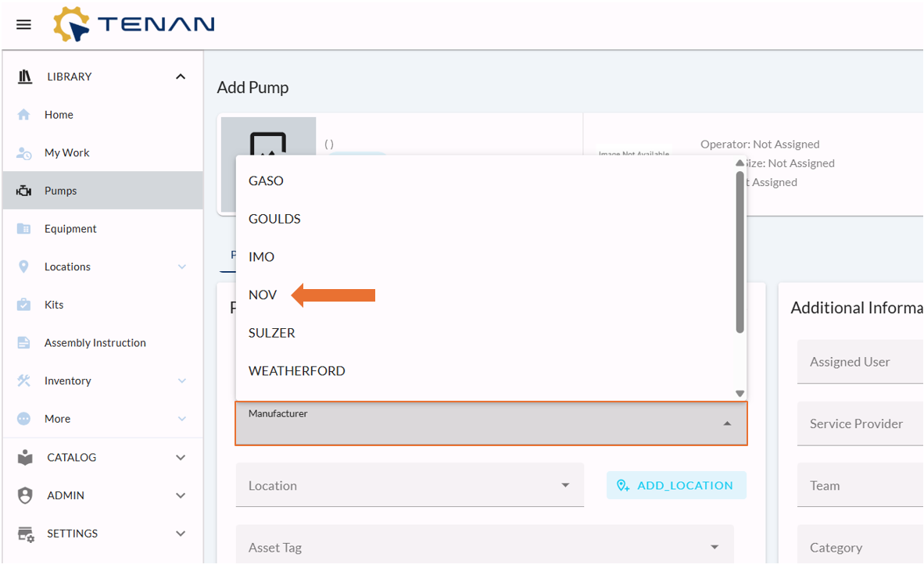The height and width of the screenshot is (568, 924).
Task: Click the Home house icon
Action: click(23, 114)
